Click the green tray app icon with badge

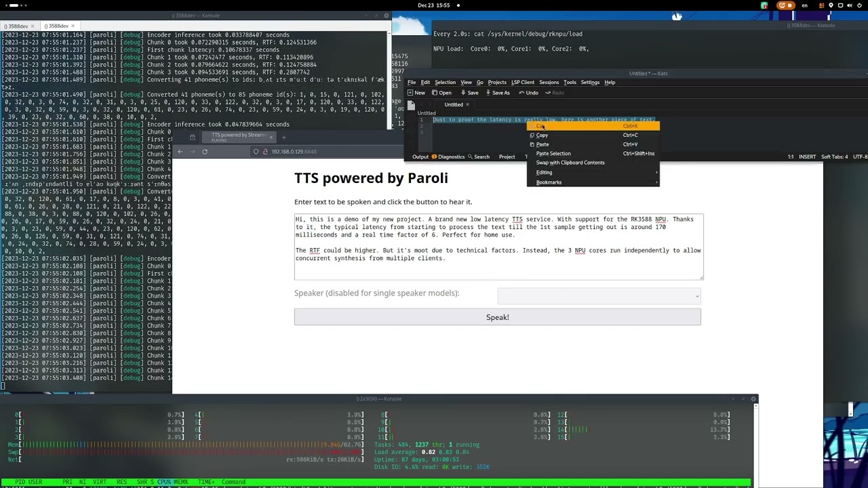(x=764, y=5)
